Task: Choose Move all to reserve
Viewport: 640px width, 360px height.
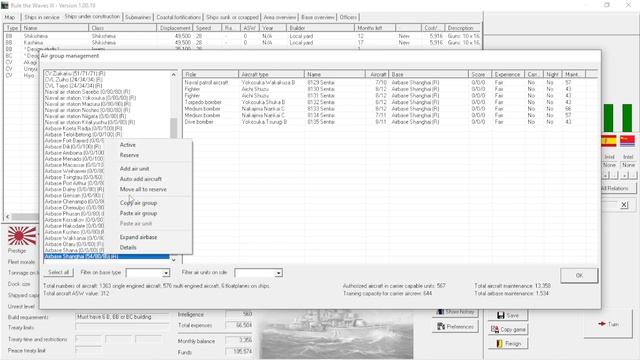Action: click(x=143, y=189)
